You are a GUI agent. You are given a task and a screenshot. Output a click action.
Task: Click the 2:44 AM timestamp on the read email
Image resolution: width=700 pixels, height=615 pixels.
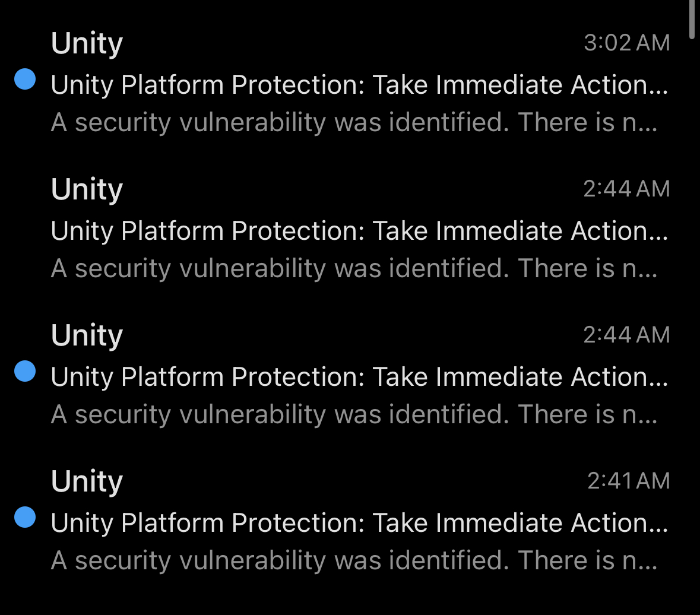click(626, 189)
